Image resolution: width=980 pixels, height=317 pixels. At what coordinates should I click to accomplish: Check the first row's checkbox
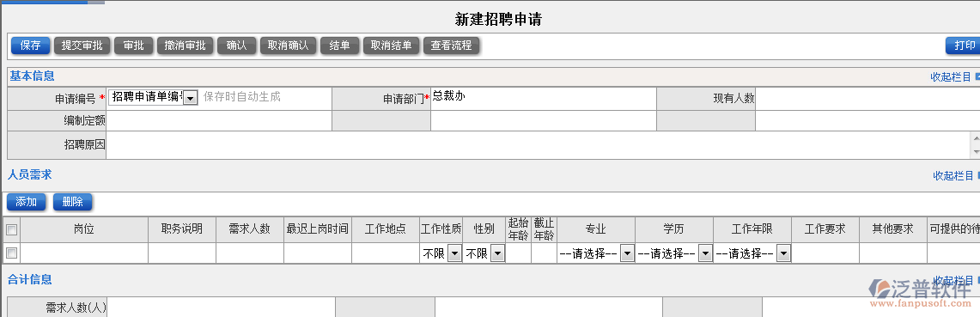coord(11,253)
